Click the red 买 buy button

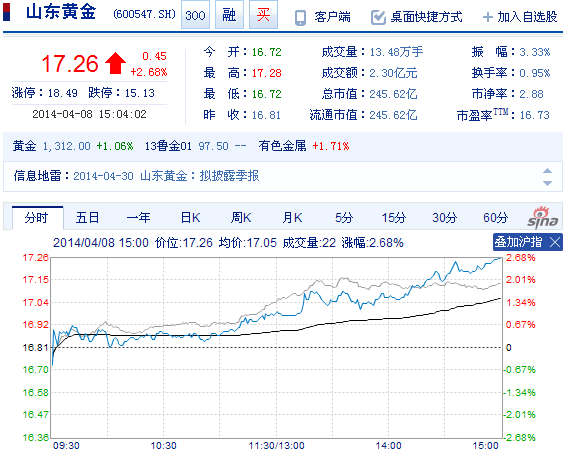263,15
